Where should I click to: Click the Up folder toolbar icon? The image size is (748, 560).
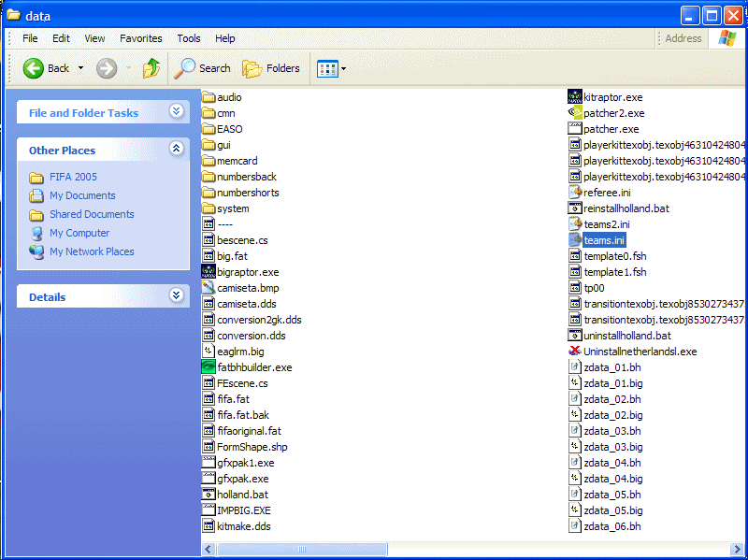[151, 68]
